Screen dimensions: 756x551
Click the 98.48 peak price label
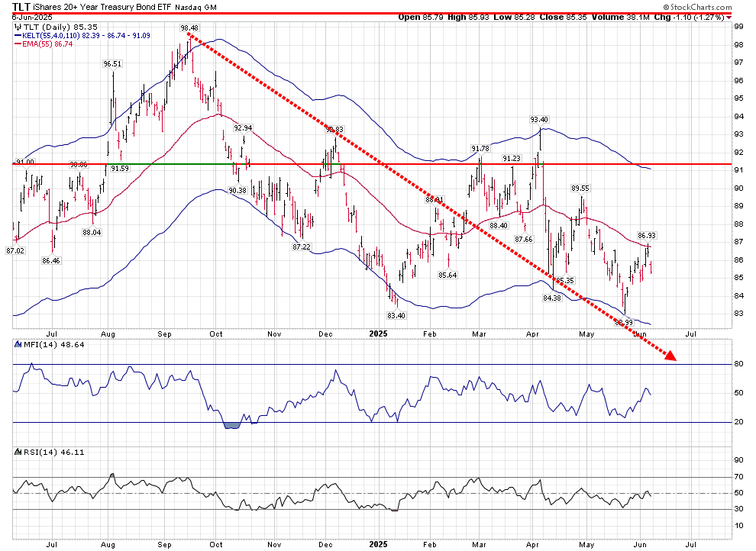(189, 27)
